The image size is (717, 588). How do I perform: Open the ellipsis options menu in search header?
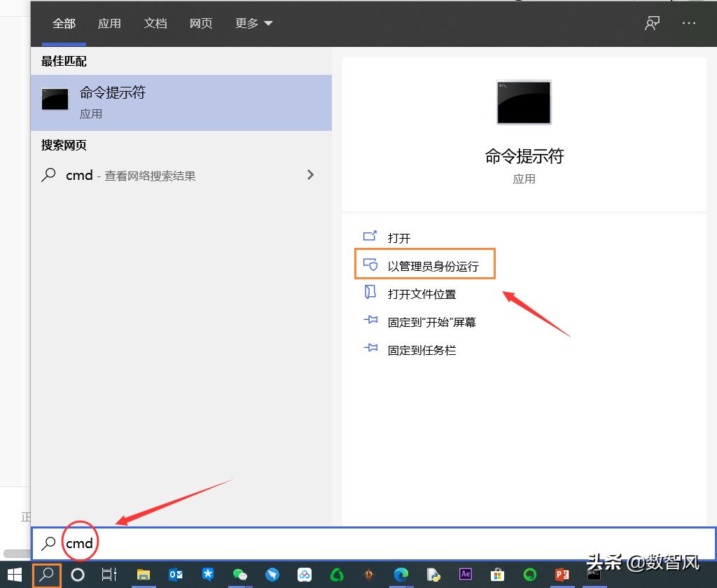pyautogui.click(x=688, y=23)
